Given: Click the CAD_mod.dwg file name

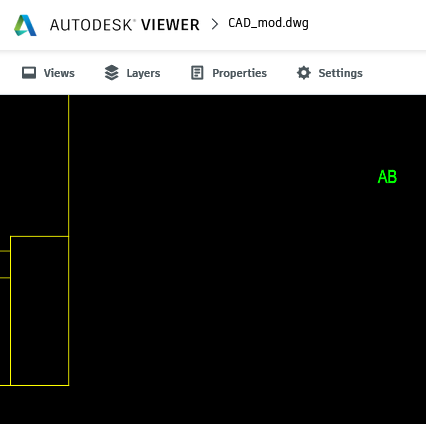Looking at the screenshot, I should tap(268, 23).
